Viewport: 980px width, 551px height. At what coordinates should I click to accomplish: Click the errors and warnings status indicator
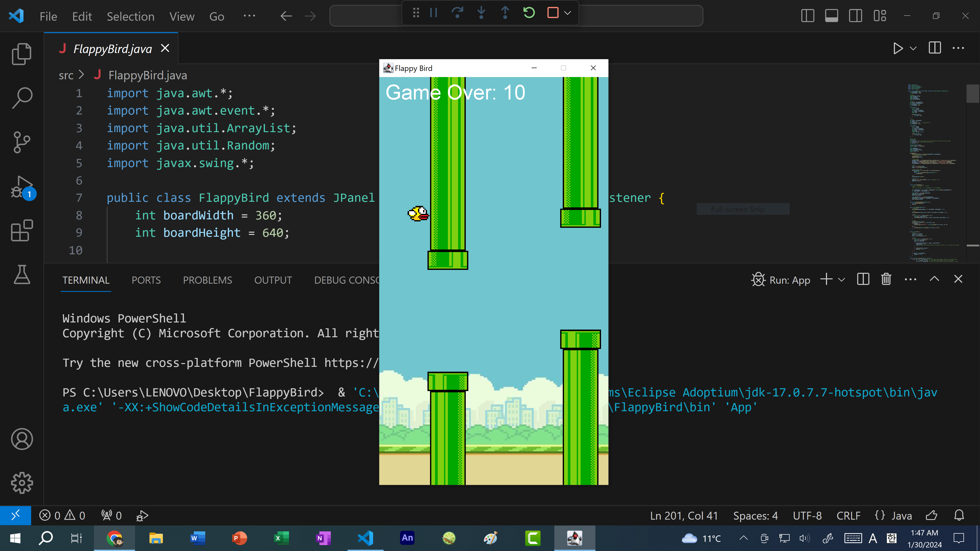pos(62,516)
